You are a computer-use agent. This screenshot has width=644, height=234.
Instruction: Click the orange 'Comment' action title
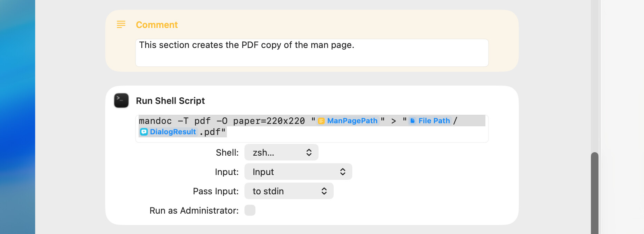(157, 25)
